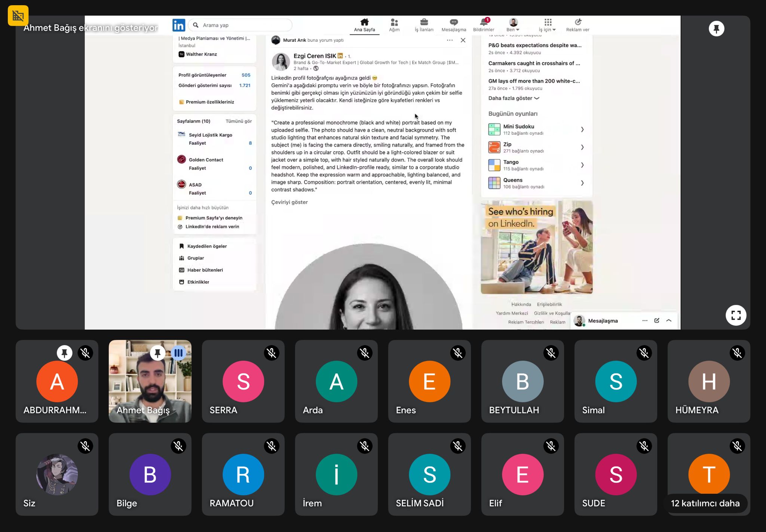Viewport: 766px width, 532px height.
Task: Open the Ağım navigation tab
Action: point(394,25)
